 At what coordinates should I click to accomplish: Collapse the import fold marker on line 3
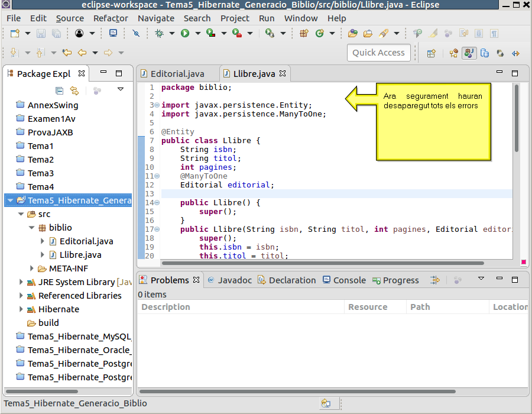157,105
